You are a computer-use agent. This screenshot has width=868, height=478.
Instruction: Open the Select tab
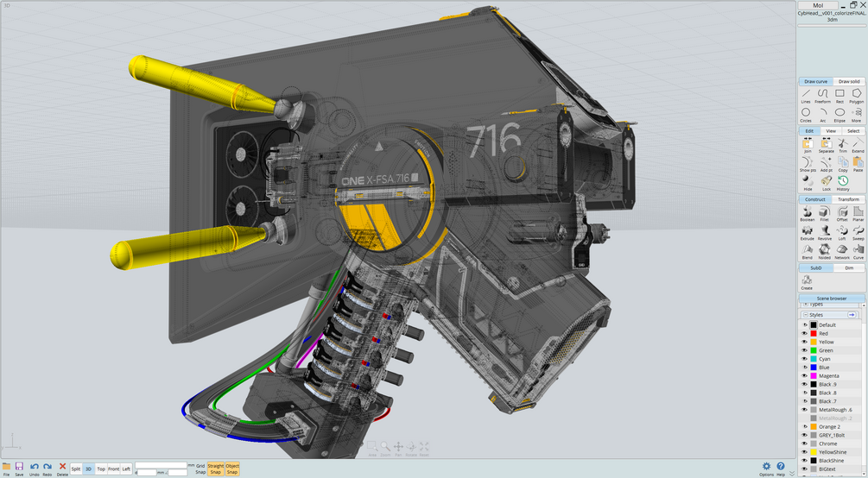(853, 131)
